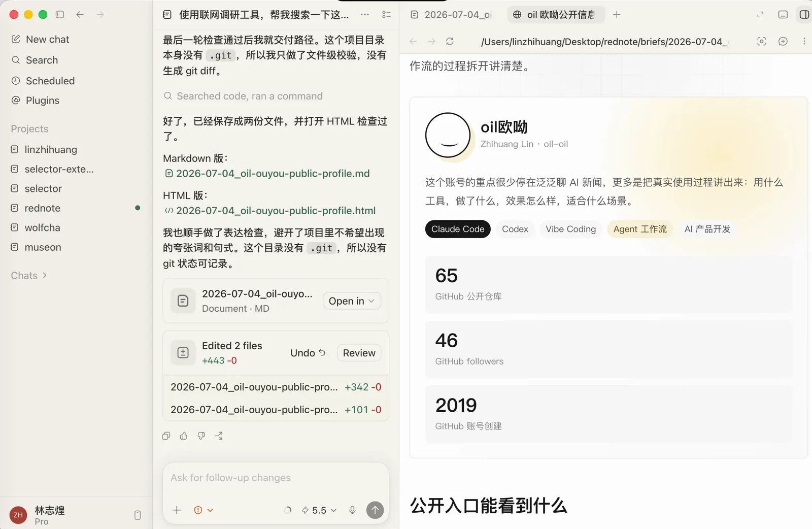The width and height of the screenshot is (812, 529).
Task: Switch to the oil 欧呦公开信息 tab
Action: (555, 15)
